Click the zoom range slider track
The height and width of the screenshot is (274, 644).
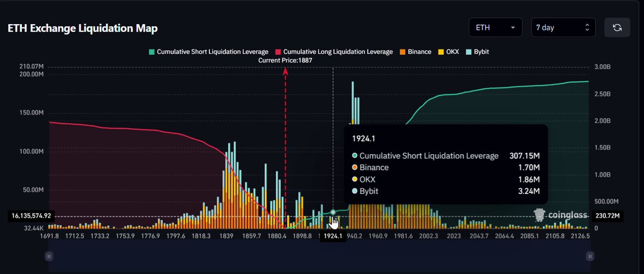coord(319,257)
